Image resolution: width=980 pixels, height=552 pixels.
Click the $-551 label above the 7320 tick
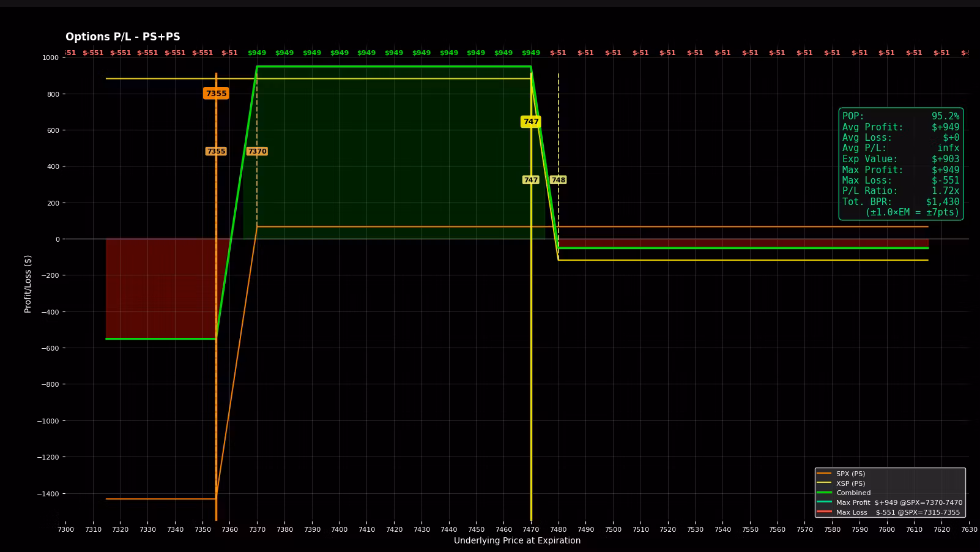click(x=121, y=53)
